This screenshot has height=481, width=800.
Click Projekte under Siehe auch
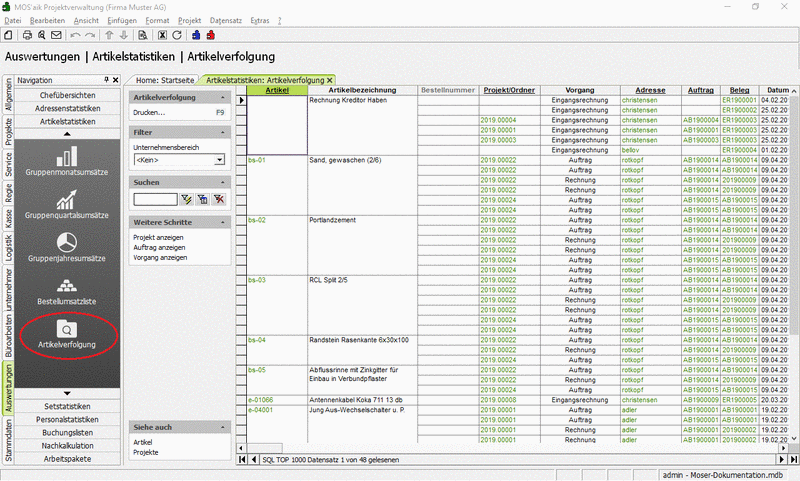145,452
